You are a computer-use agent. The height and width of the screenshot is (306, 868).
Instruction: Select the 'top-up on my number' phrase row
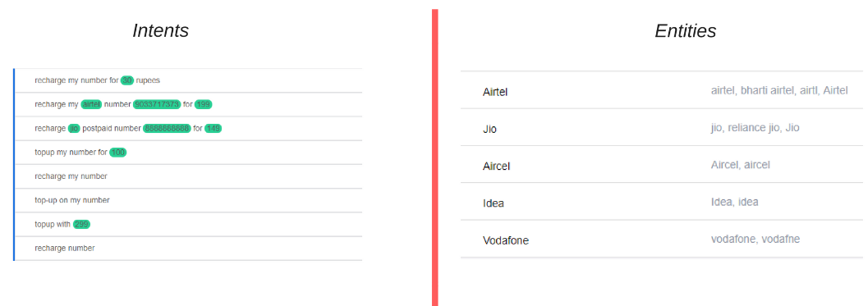point(188,200)
